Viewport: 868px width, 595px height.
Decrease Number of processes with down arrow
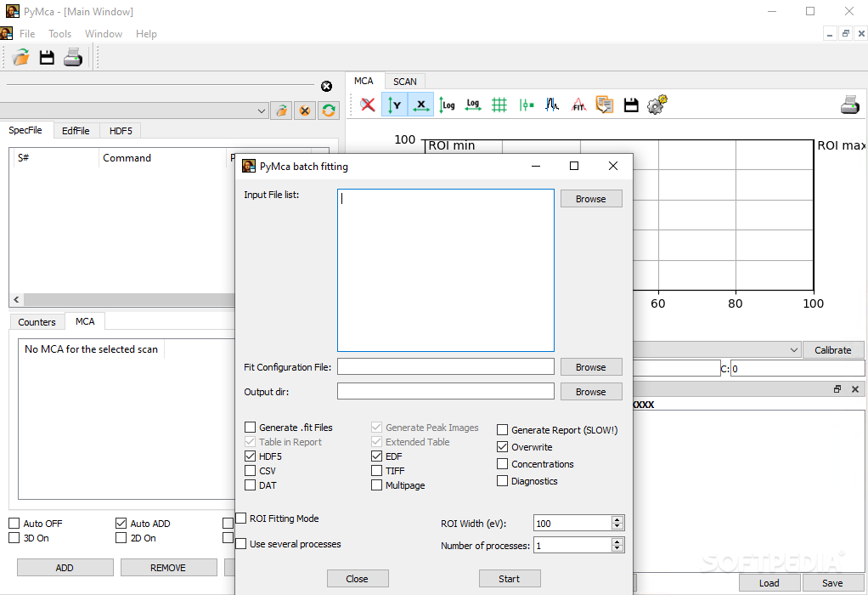pyautogui.click(x=617, y=548)
